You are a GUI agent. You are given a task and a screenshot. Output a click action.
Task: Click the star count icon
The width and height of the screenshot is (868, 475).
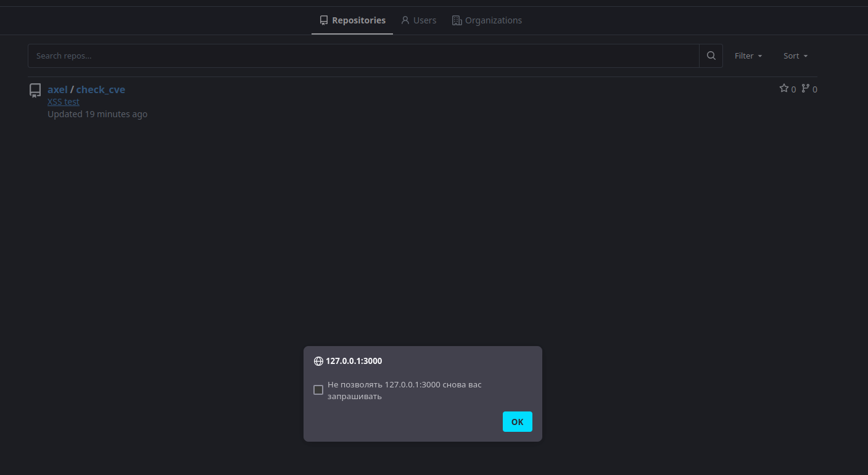click(784, 89)
